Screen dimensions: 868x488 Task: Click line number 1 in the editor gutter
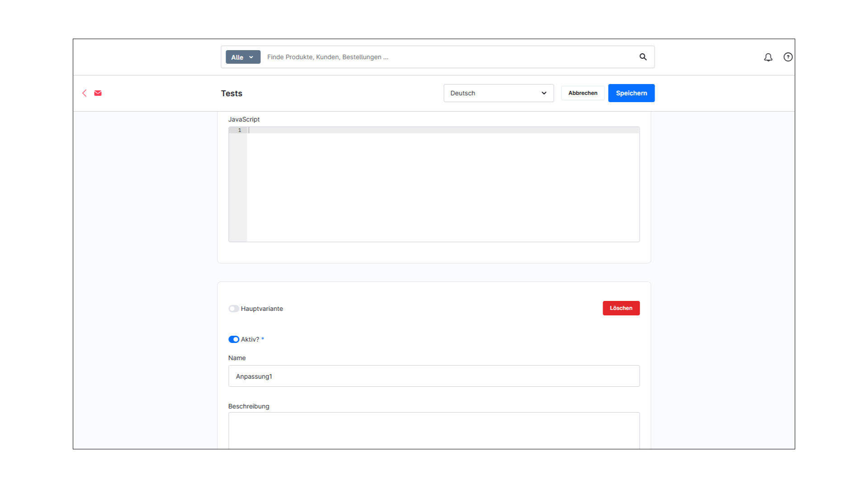tap(239, 130)
